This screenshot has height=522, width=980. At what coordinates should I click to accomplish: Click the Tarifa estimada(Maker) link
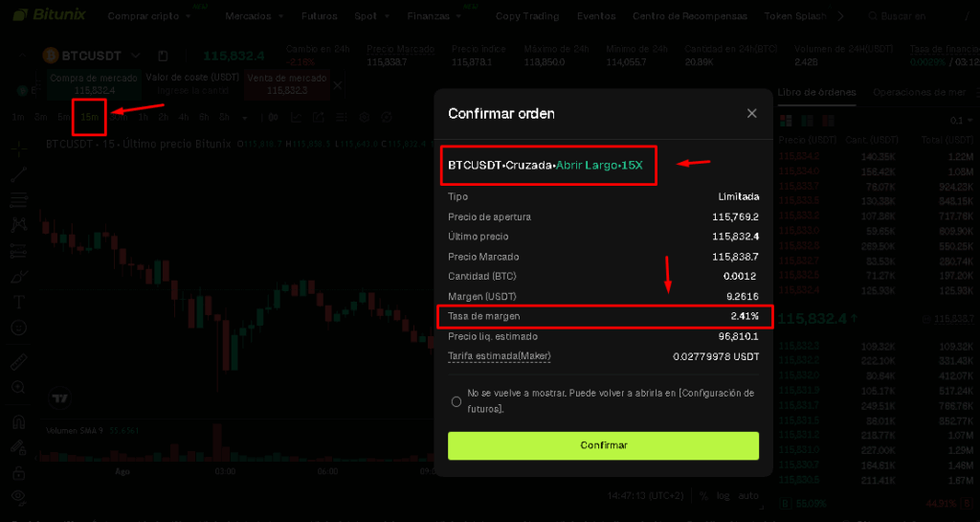[x=500, y=356]
